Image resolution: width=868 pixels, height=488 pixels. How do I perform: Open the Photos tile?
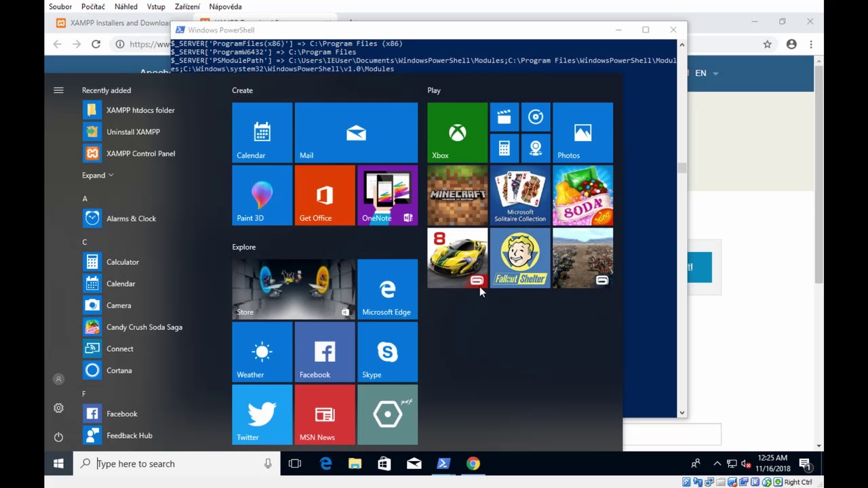pyautogui.click(x=583, y=132)
